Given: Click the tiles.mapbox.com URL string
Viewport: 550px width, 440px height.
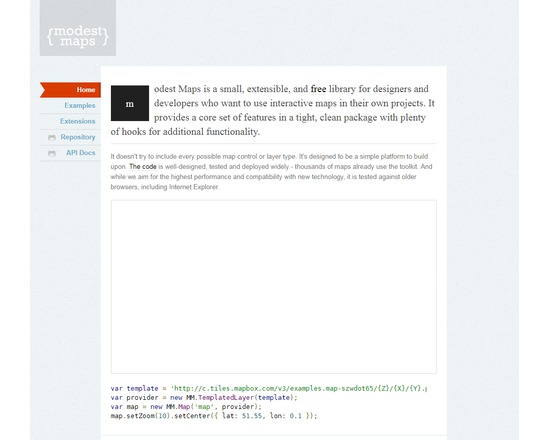Looking at the screenshot, I should pos(299,388).
